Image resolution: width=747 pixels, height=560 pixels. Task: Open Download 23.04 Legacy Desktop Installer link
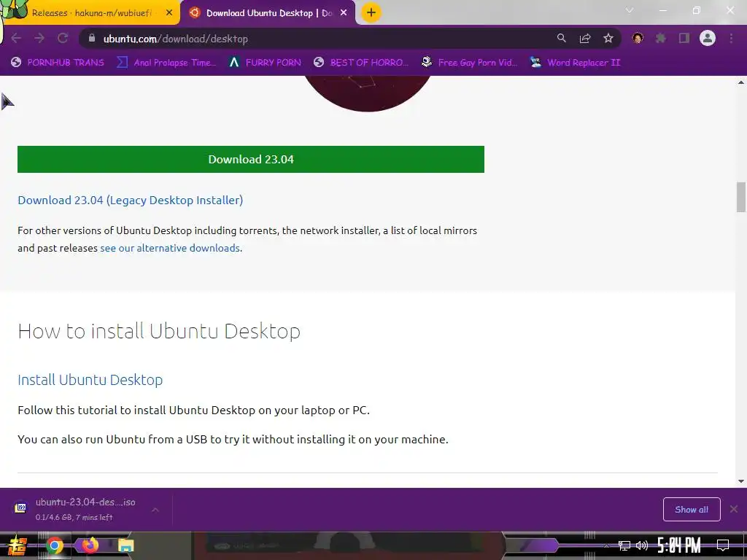131,200
